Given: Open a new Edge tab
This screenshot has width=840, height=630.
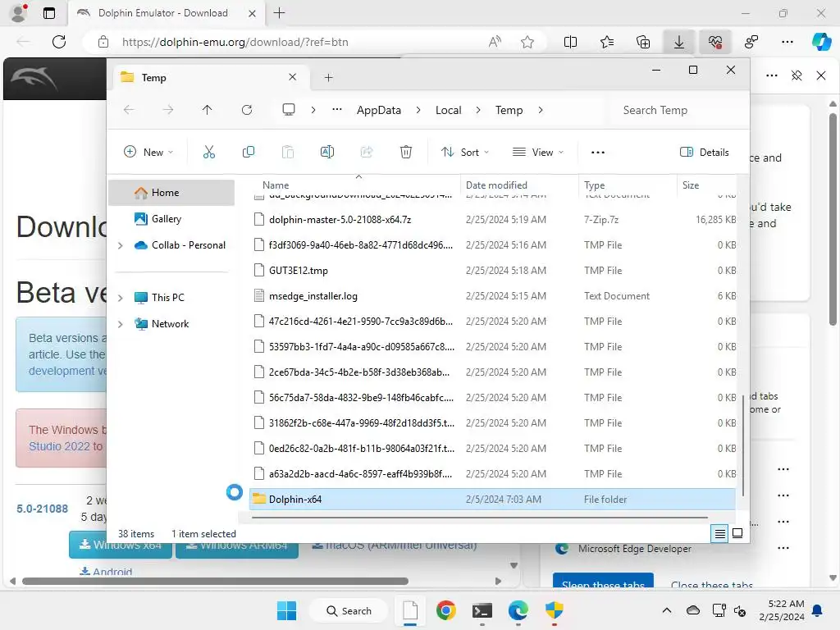Looking at the screenshot, I should [280, 13].
